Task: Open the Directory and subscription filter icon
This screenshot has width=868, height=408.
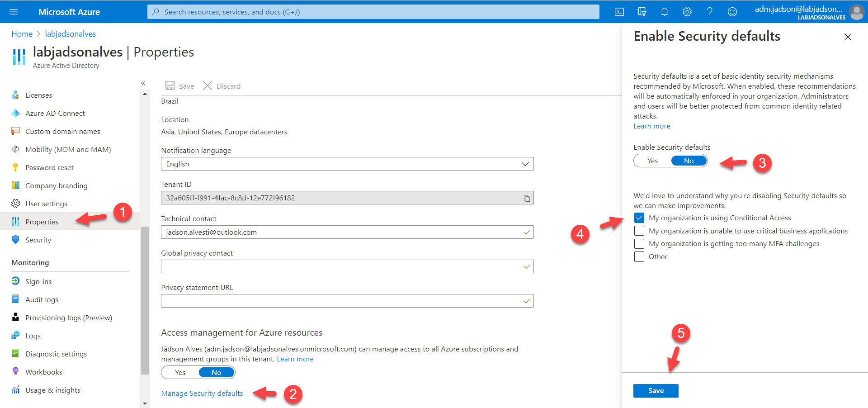Action: (642, 12)
